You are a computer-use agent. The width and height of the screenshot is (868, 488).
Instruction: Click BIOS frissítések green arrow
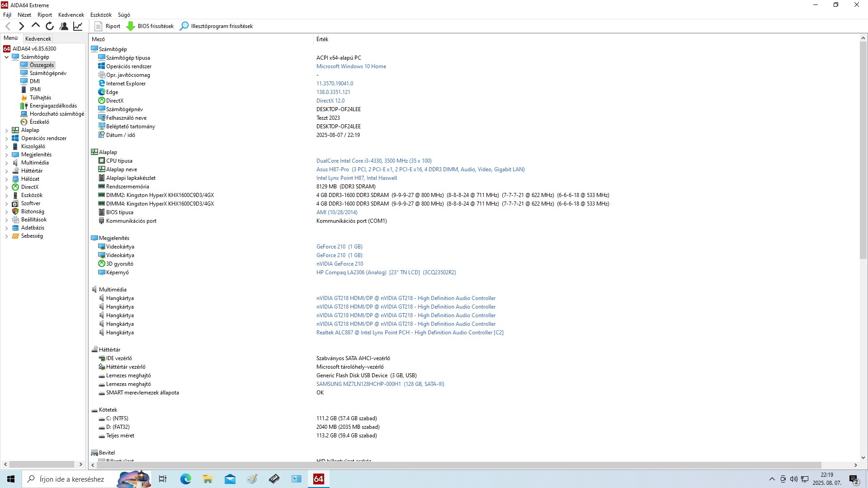(x=131, y=26)
